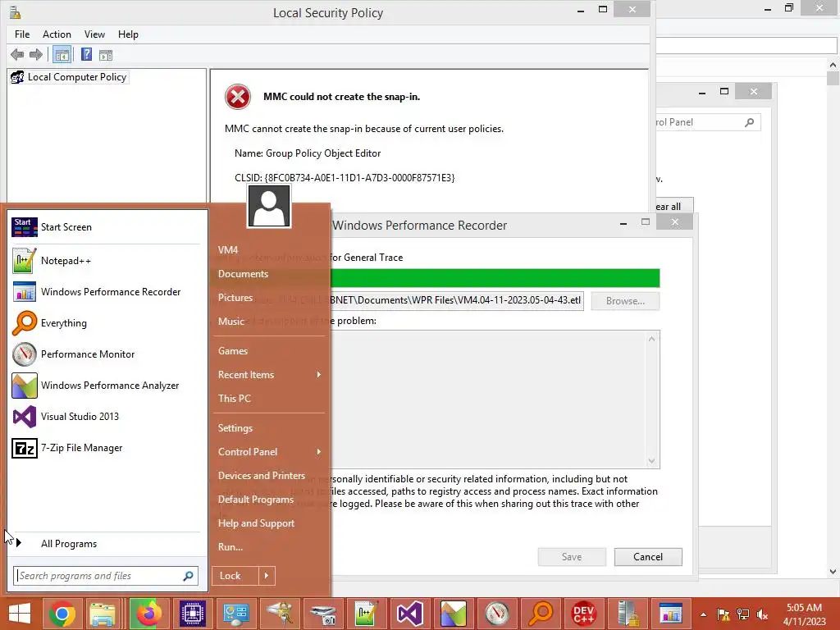Open the scanner camera icon on taskbar

coord(323,614)
